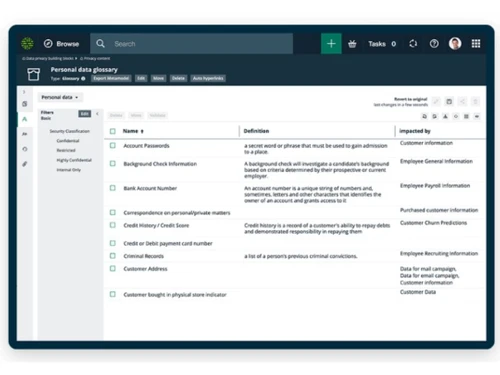Check the Customer bought in physical store checkbox
This screenshot has width=500, height=375.
point(113,294)
